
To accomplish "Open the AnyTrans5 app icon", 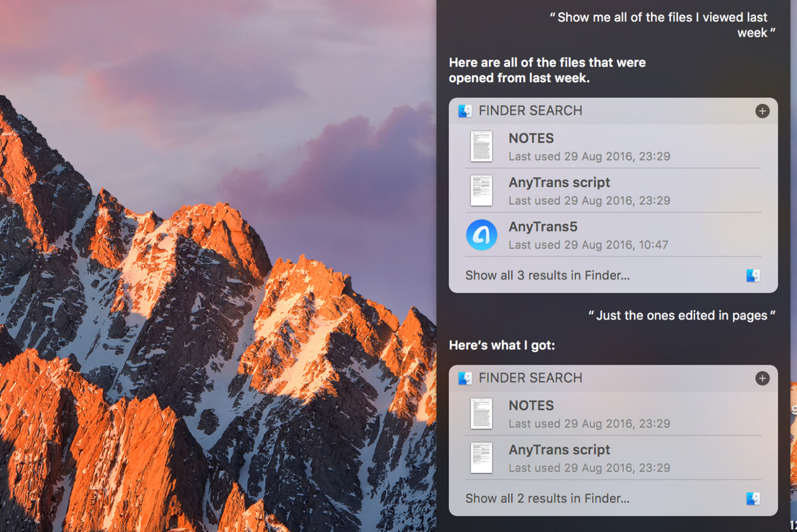I will pyautogui.click(x=481, y=235).
